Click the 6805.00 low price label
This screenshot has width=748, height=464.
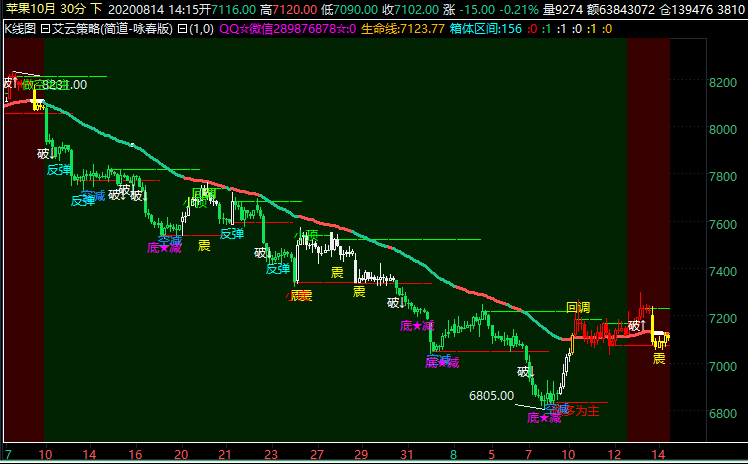coord(492,396)
